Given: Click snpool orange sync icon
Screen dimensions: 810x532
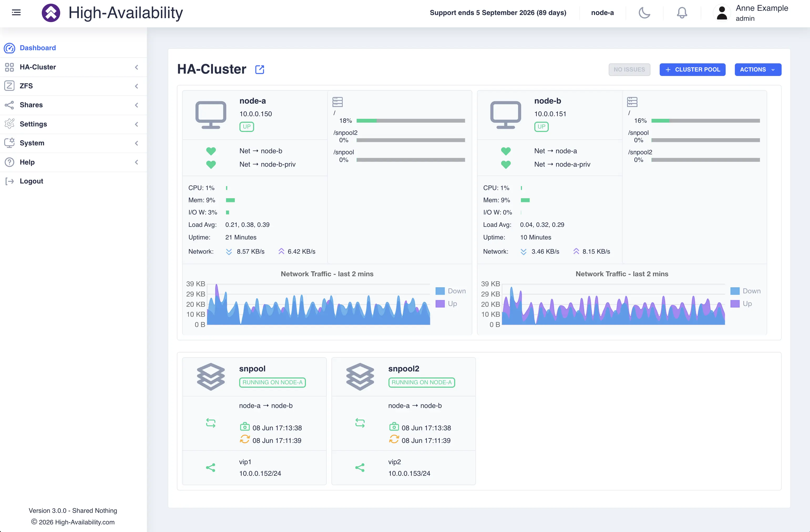Looking at the screenshot, I should point(245,439).
